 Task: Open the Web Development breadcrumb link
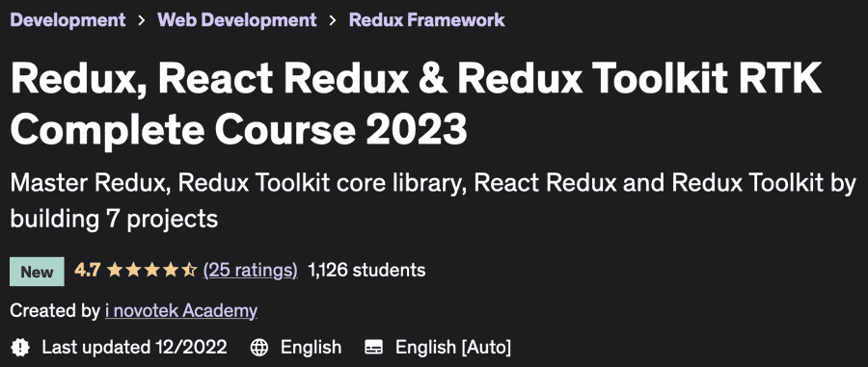237,20
